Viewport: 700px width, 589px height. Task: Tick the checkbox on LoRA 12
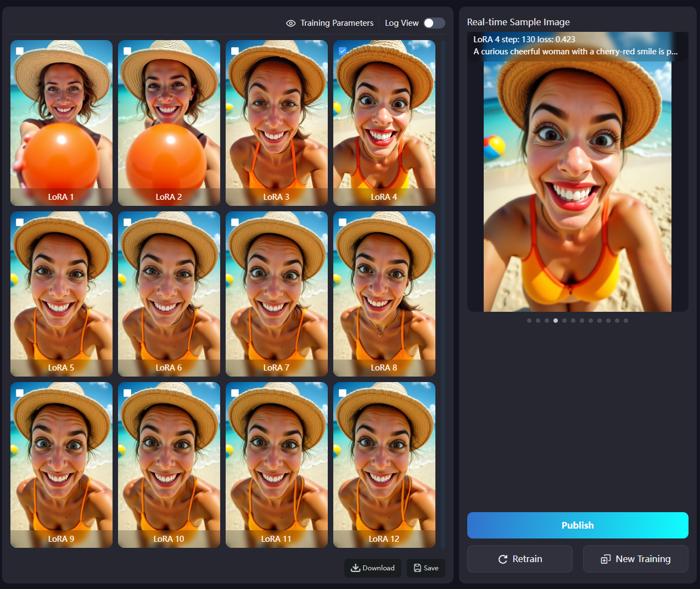(343, 393)
